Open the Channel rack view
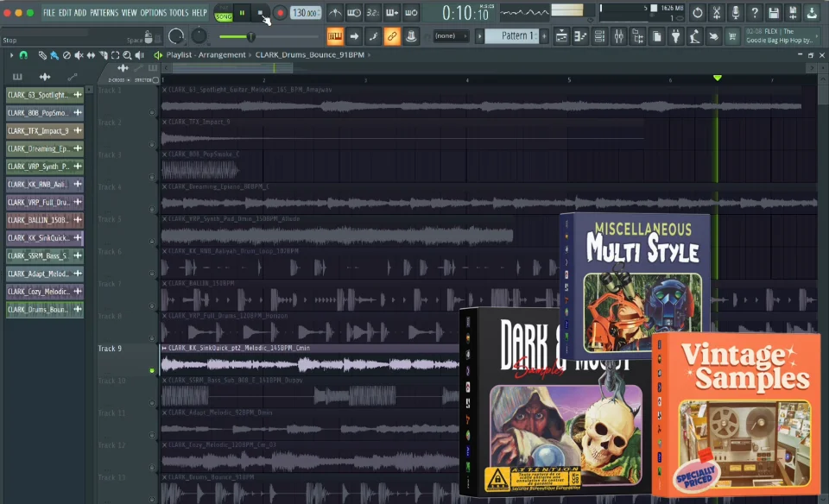The image size is (829, 504). (x=599, y=36)
